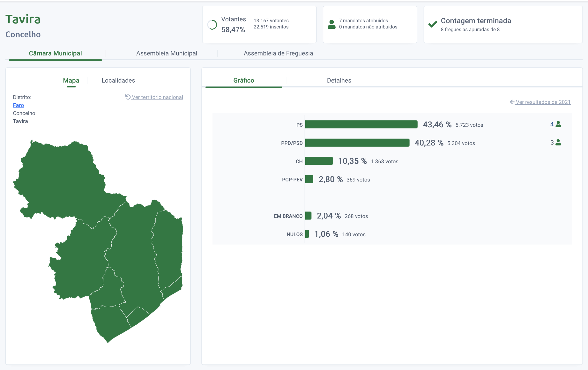This screenshot has height=370, width=588.
Task: Show the Localidades list tab
Action: (118, 80)
